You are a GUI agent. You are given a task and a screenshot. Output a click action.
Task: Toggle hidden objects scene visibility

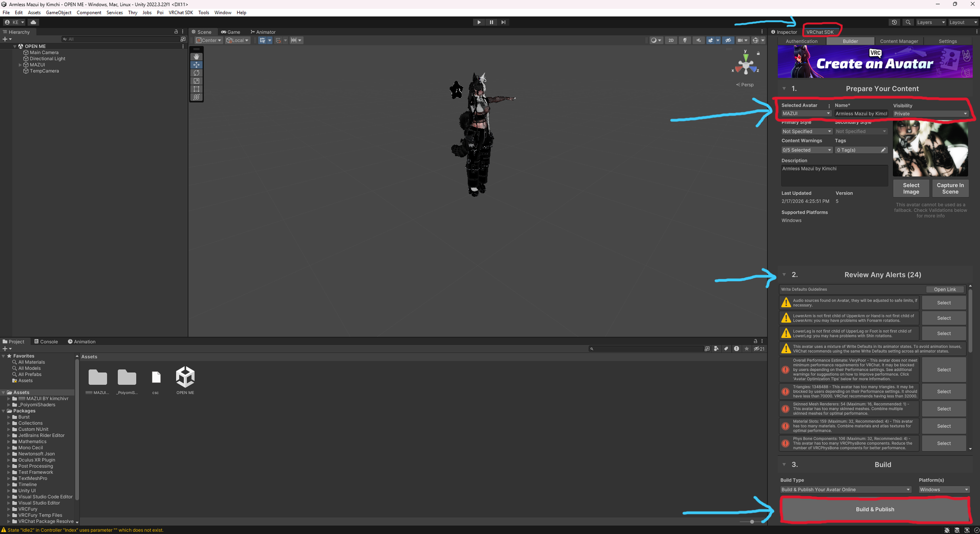tap(728, 41)
